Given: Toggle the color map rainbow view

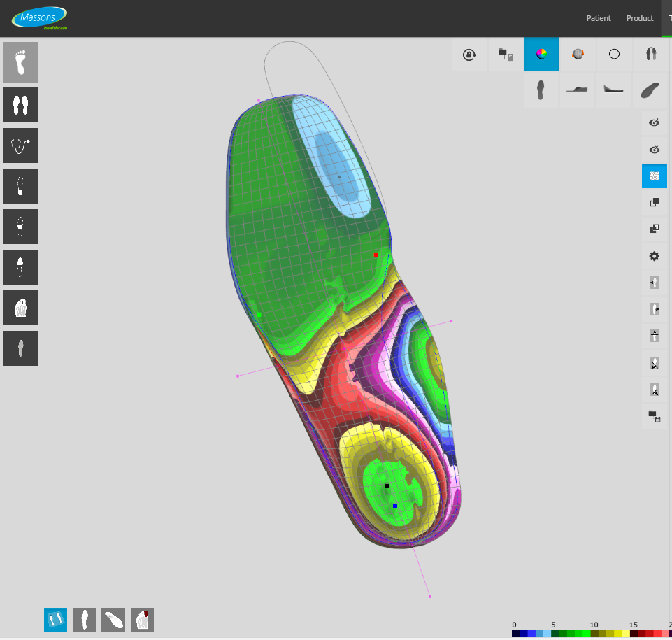Looking at the screenshot, I should tap(542, 55).
